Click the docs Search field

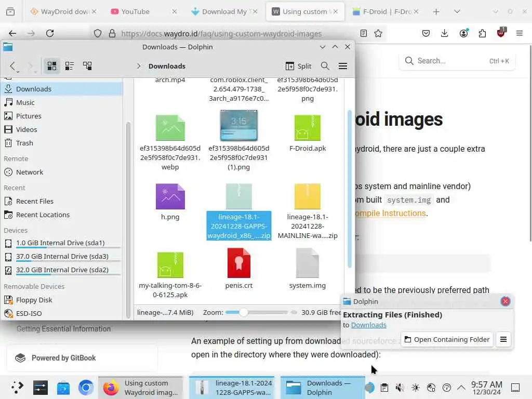pos(457,61)
